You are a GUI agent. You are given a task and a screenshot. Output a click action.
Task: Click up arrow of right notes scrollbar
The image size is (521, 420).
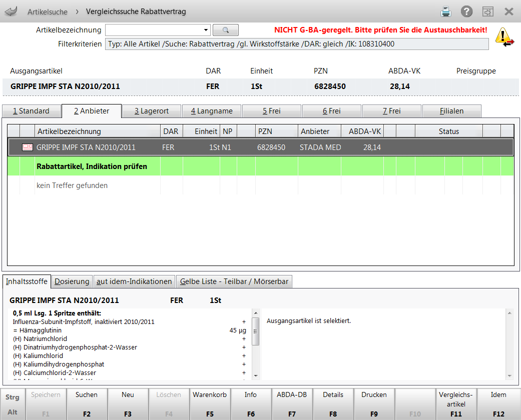509,313
